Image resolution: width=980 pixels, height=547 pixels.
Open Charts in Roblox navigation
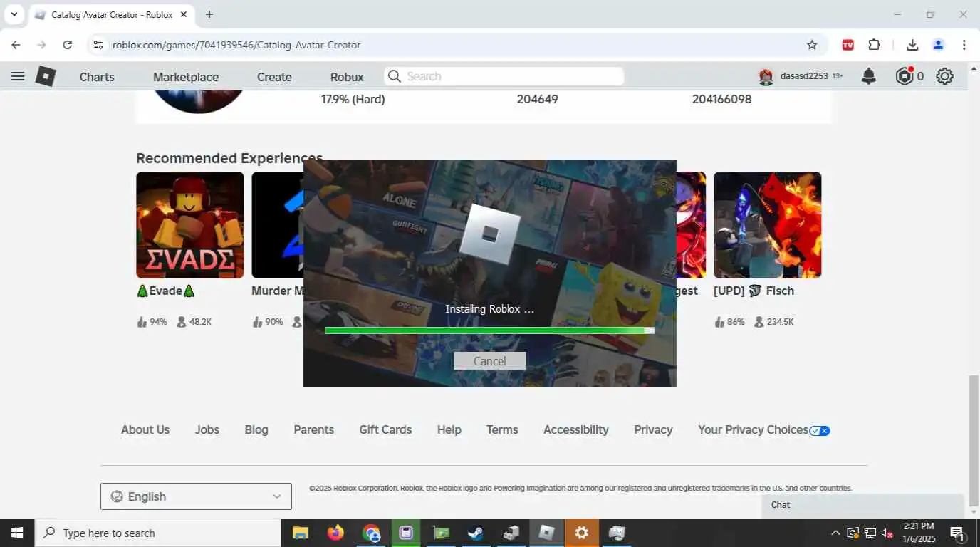(97, 77)
